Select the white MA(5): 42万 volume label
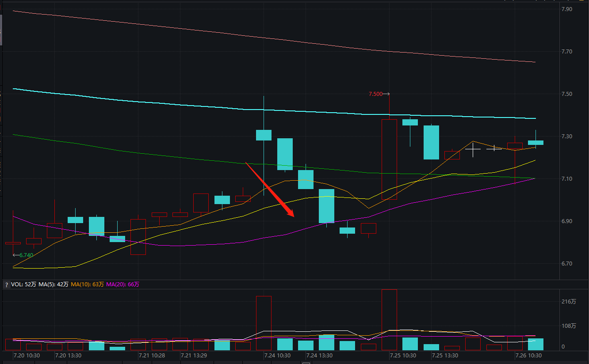The image size is (589, 364). (x=54, y=285)
